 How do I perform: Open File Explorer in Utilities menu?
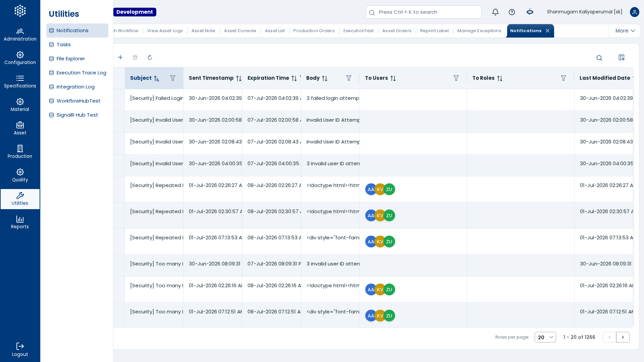(x=77, y=59)
